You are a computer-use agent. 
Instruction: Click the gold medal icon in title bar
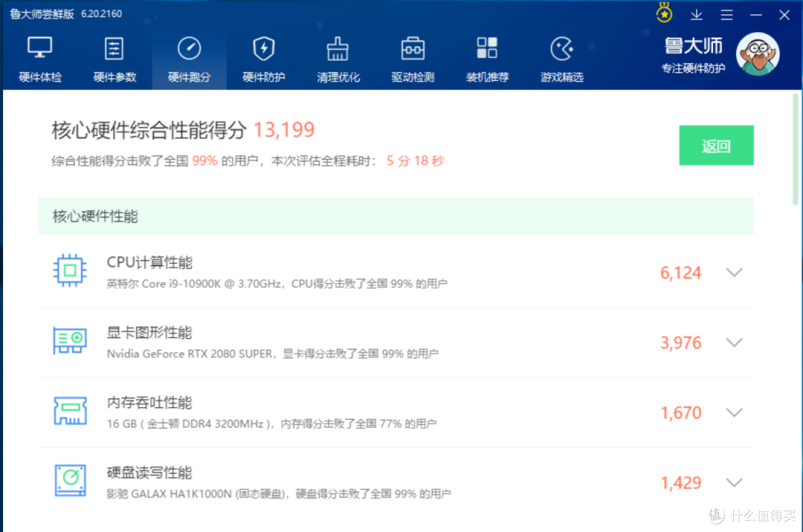tap(664, 13)
